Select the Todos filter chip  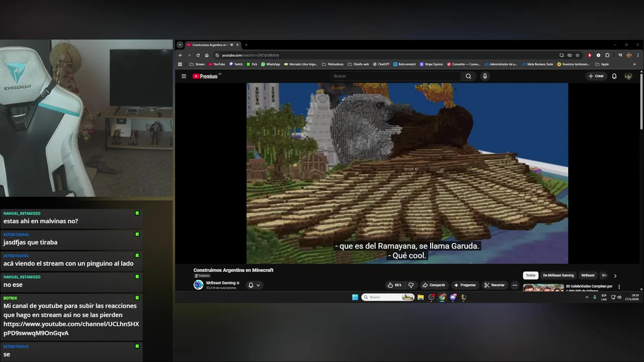coord(531,276)
